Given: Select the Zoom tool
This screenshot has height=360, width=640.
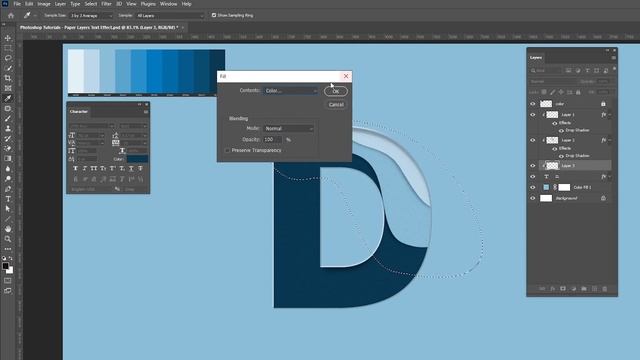Looking at the screenshot, I should click(8, 239).
